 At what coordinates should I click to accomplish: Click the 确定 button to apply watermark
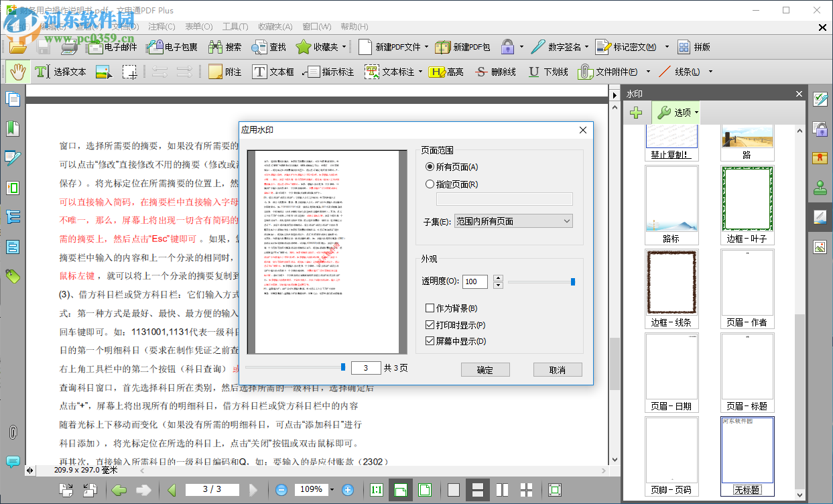(485, 369)
